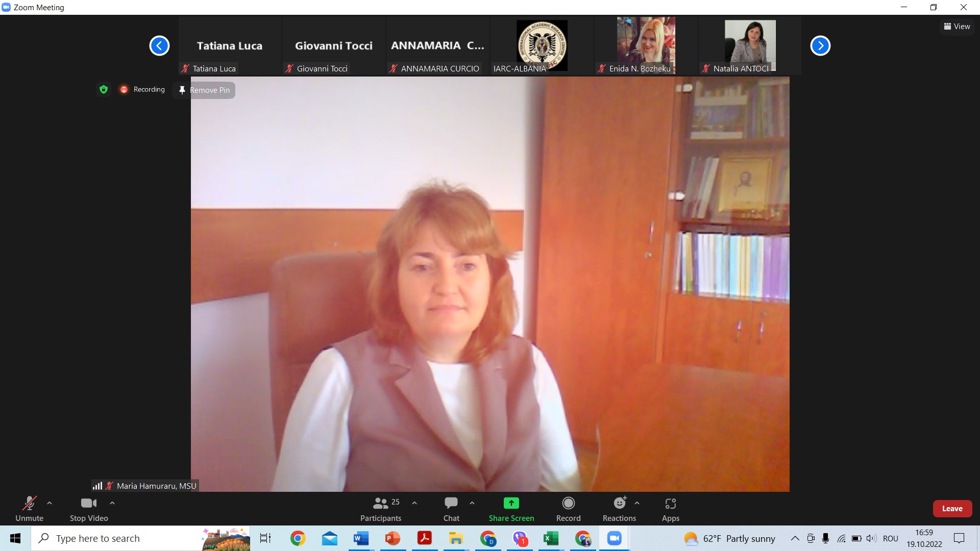Viewport: 980px width, 551px height.
Task: Unmute the microphone
Action: [x=29, y=509]
